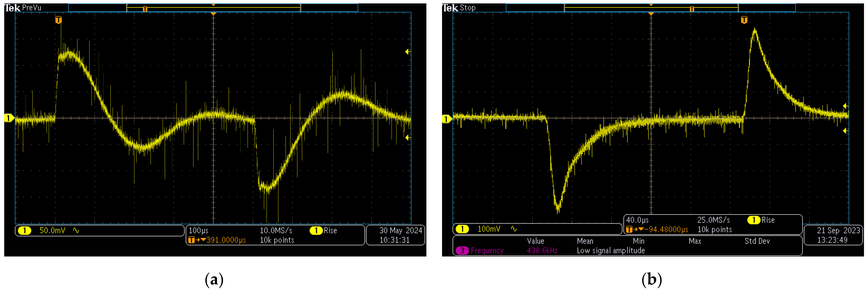868x292 pixels.
Task: Click the orange trigger marker in left waveform
Action: coord(58,20)
